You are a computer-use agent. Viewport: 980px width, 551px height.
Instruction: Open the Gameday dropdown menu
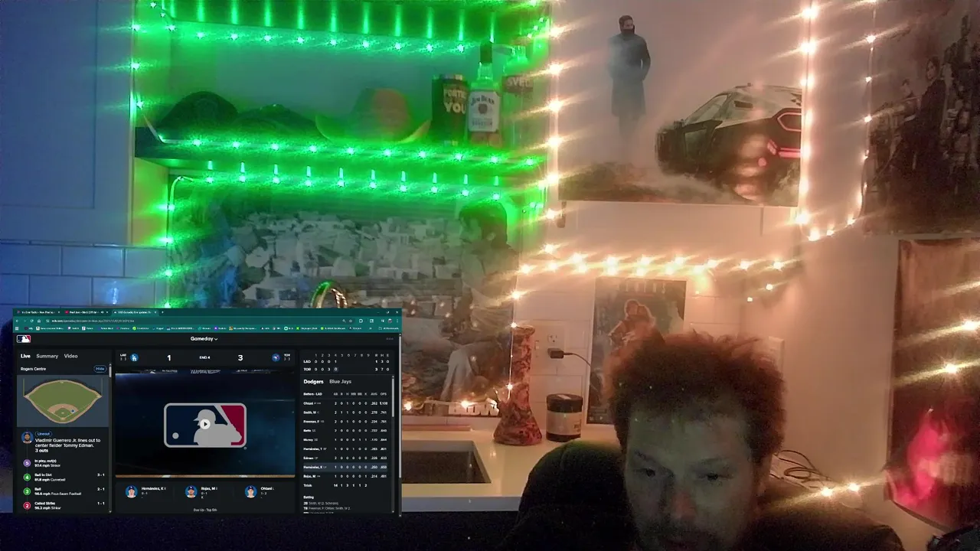pos(204,338)
